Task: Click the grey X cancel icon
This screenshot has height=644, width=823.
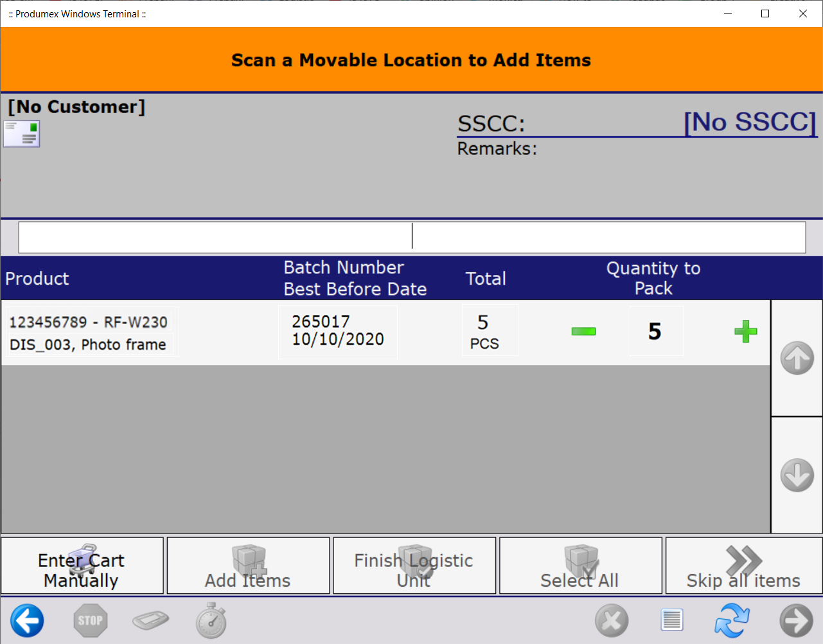Action: point(611,621)
